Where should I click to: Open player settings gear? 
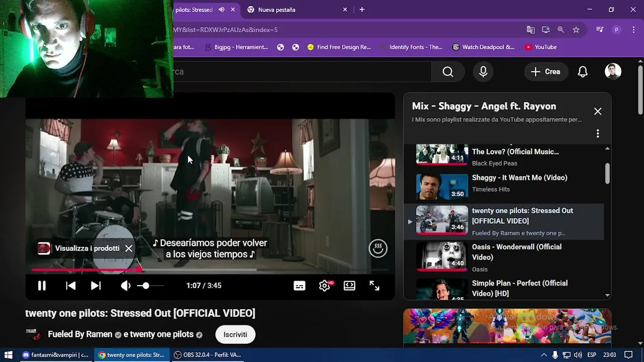coord(325,286)
